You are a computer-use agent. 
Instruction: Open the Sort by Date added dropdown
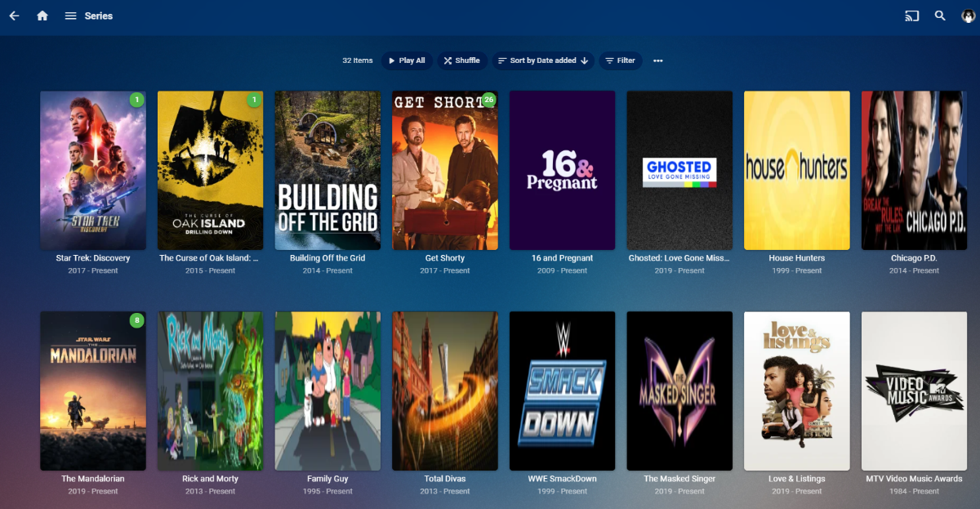click(x=542, y=60)
